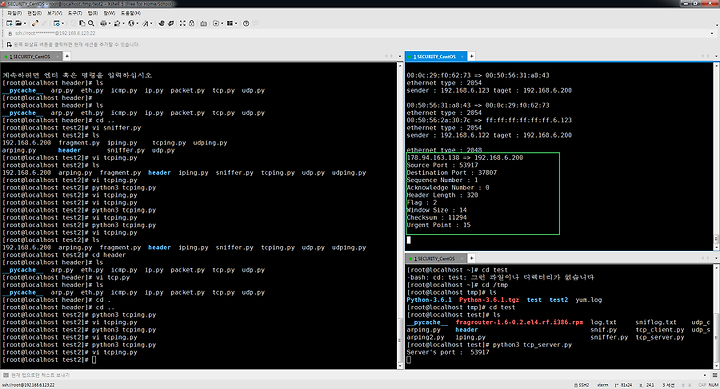The width and height of the screenshot is (720, 389).
Task: Click the Open Session folder icon
Action: [x=18, y=23]
